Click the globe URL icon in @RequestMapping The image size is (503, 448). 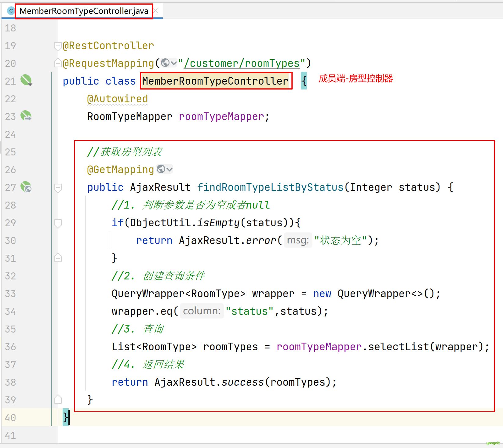pyautogui.click(x=165, y=63)
